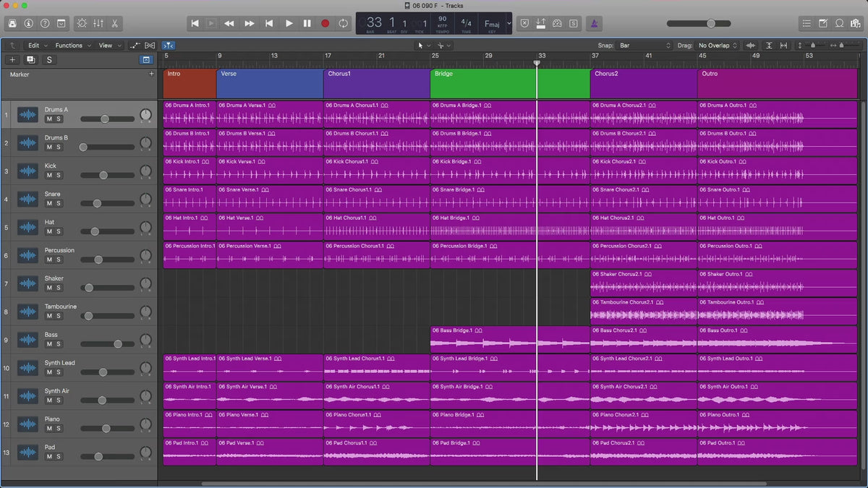Open the Mixer from the control bar
Image resolution: width=868 pixels, height=488 pixels.
[98, 23]
